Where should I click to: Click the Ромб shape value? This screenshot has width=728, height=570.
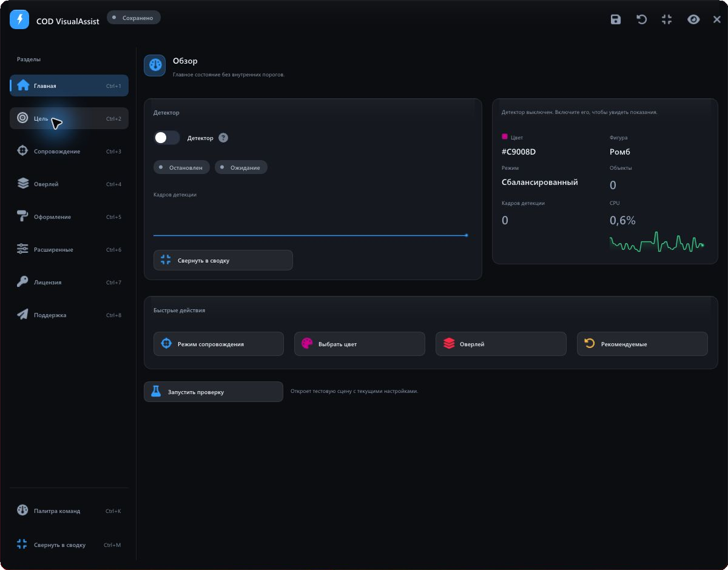(620, 152)
